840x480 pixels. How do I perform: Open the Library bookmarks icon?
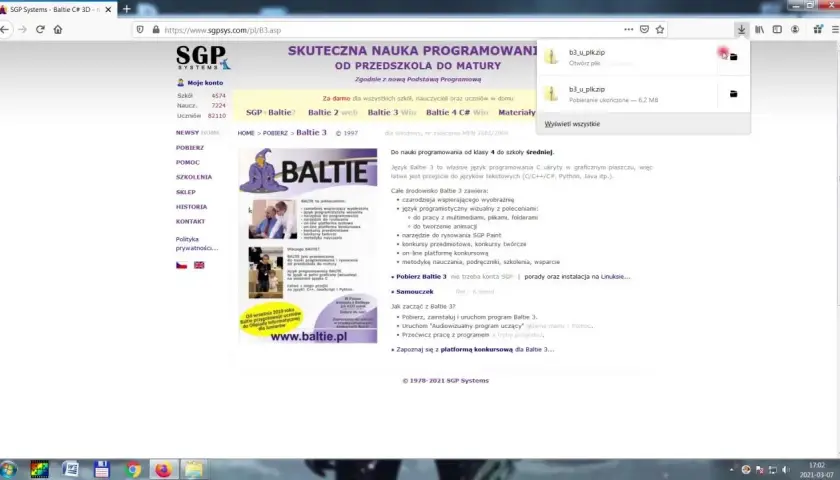[x=760, y=29]
